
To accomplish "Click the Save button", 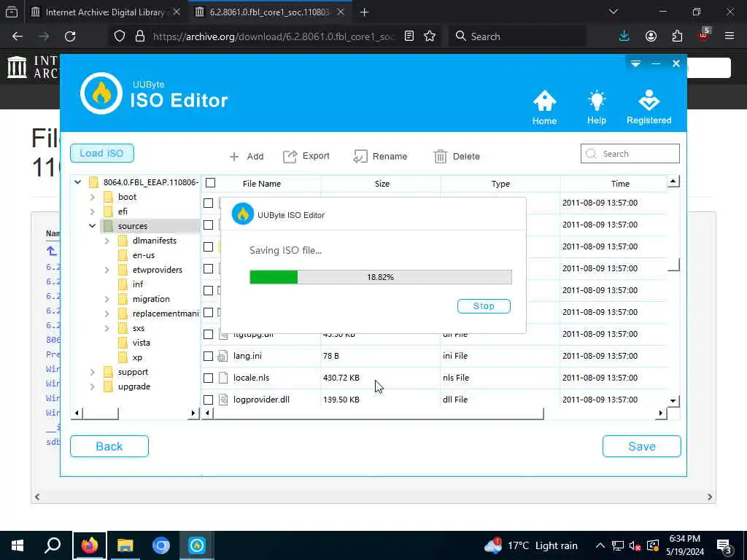I will 642,446.
